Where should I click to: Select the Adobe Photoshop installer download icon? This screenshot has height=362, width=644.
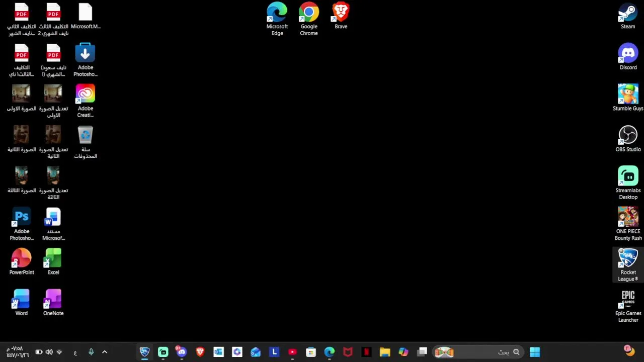point(86,60)
